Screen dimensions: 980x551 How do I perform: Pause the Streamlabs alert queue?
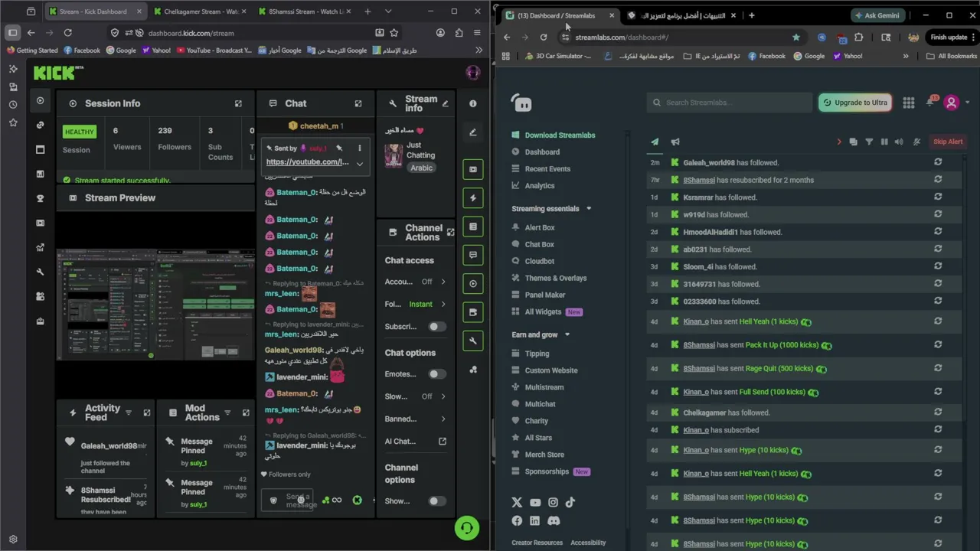tap(884, 142)
